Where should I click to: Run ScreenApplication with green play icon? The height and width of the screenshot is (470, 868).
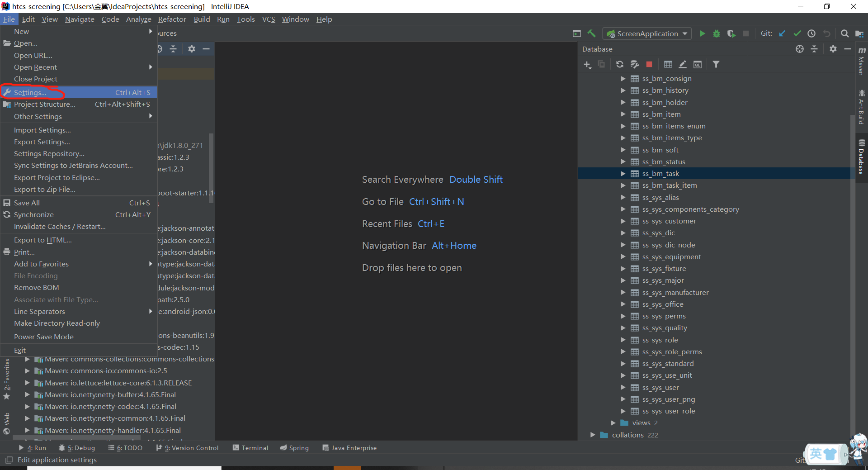click(702, 33)
